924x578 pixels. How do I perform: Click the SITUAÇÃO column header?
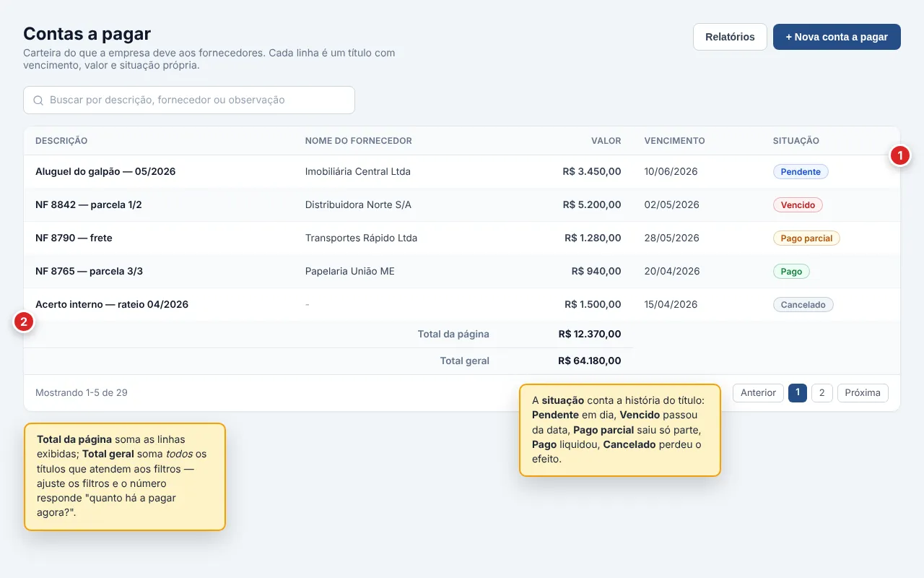point(796,141)
